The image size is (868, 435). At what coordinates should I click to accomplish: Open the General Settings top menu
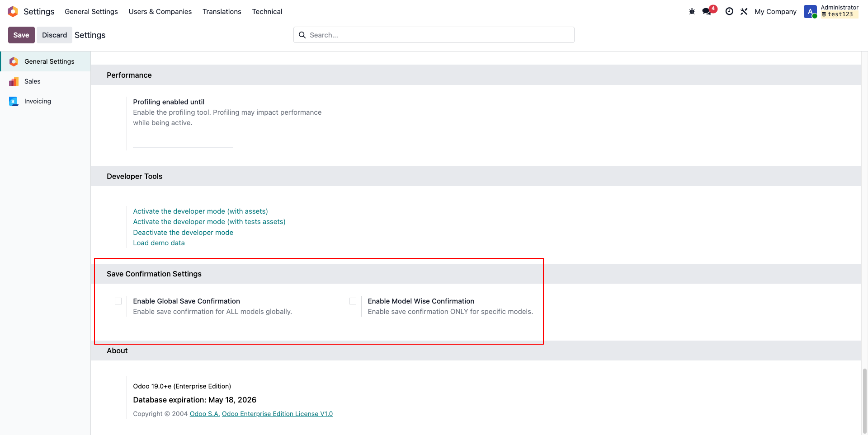pos(91,11)
